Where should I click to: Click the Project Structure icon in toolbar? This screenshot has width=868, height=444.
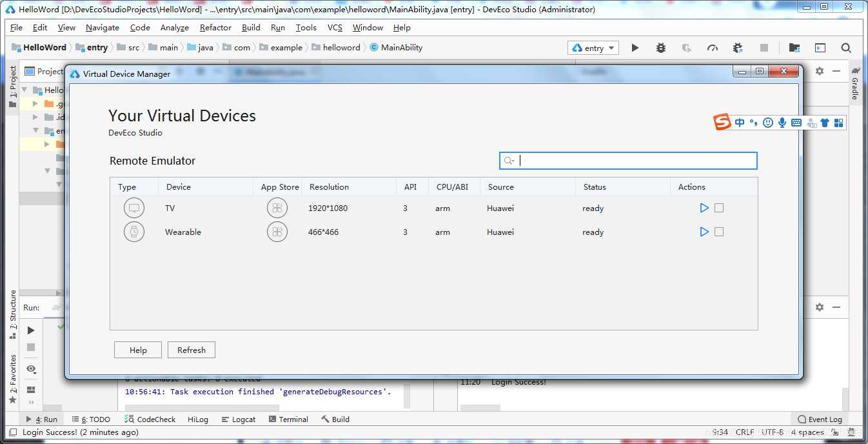794,48
